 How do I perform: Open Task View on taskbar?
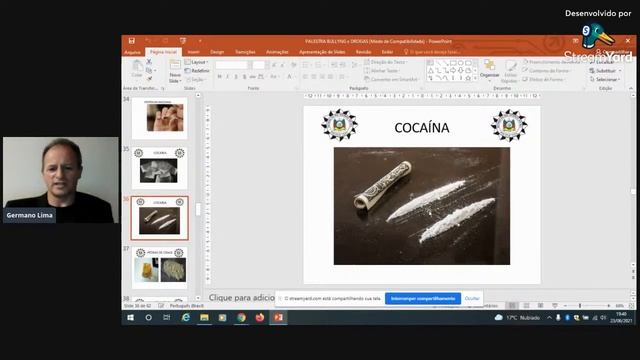[167, 318]
